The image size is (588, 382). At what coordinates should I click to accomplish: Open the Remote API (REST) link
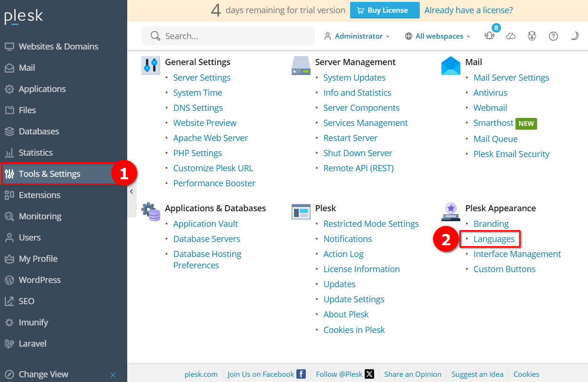click(x=359, y=168)
